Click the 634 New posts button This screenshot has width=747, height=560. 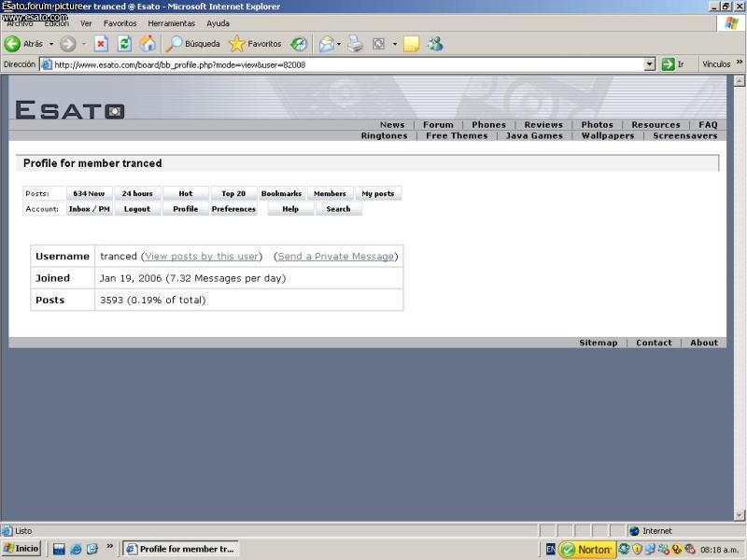pyautogui.click(x=89, y=194)
